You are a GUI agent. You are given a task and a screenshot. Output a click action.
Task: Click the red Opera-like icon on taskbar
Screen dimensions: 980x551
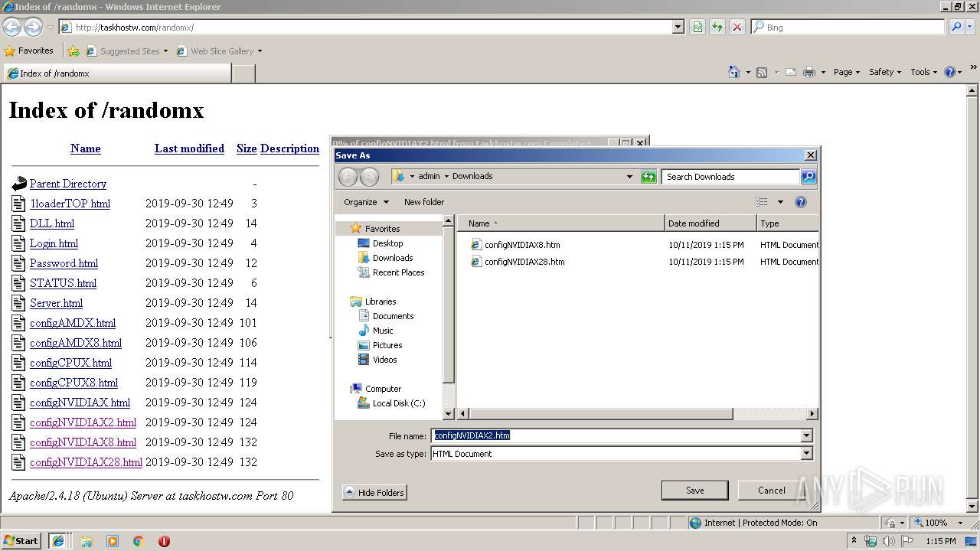[164, 541]
